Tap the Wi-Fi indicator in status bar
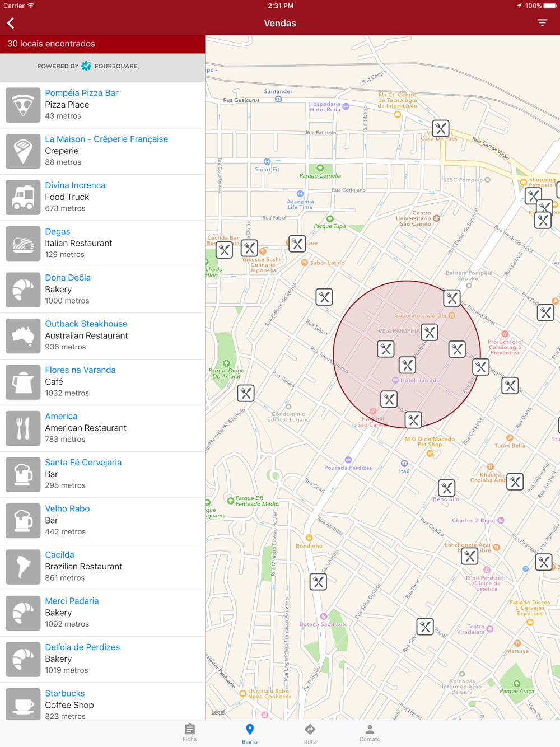The image size is (560, 747). [31, 6]
